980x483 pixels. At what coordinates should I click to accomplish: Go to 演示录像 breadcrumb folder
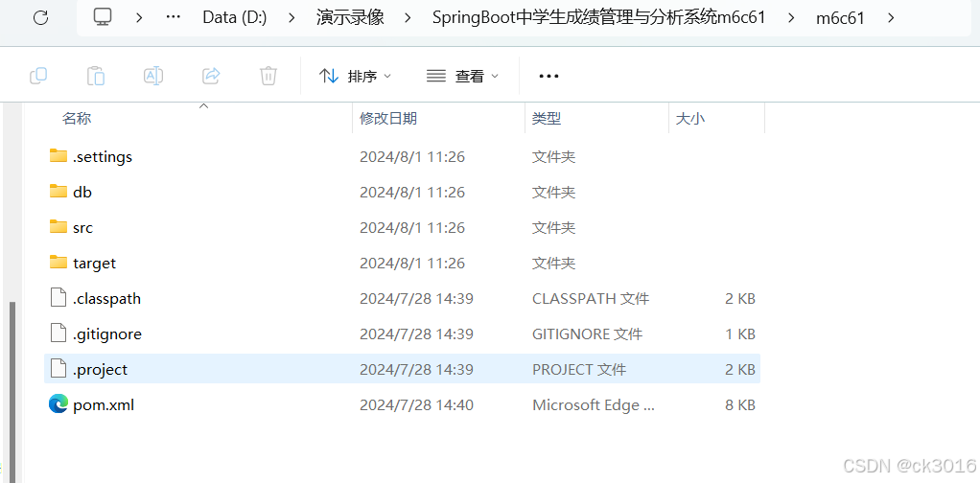point(350,17)
